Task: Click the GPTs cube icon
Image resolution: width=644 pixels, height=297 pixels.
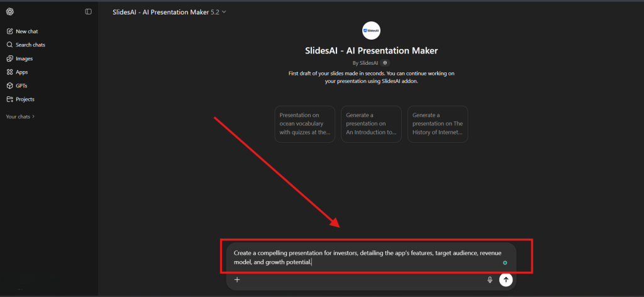Action: pos(10,86)
